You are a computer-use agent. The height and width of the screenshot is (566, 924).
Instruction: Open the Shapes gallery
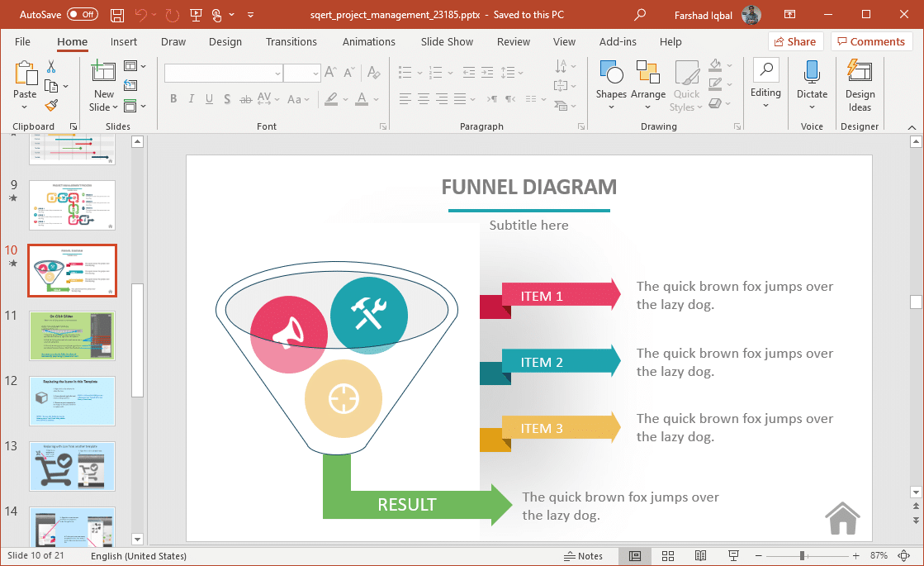[611, 81]
